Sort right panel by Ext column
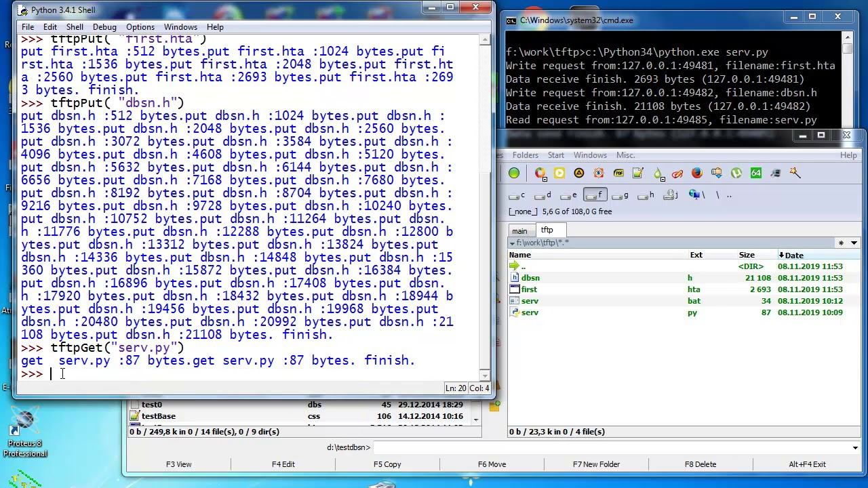This screenshot has width=868, height=488. 713,255
